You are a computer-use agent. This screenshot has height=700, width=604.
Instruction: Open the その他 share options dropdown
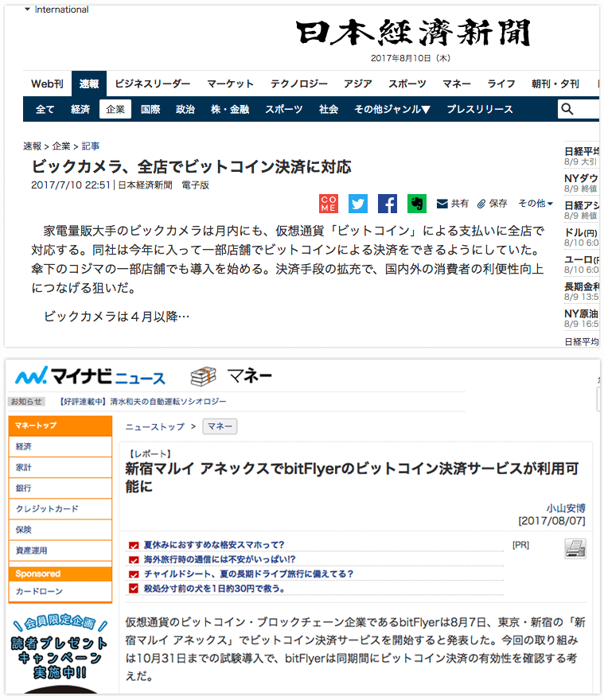click(536, 204)
